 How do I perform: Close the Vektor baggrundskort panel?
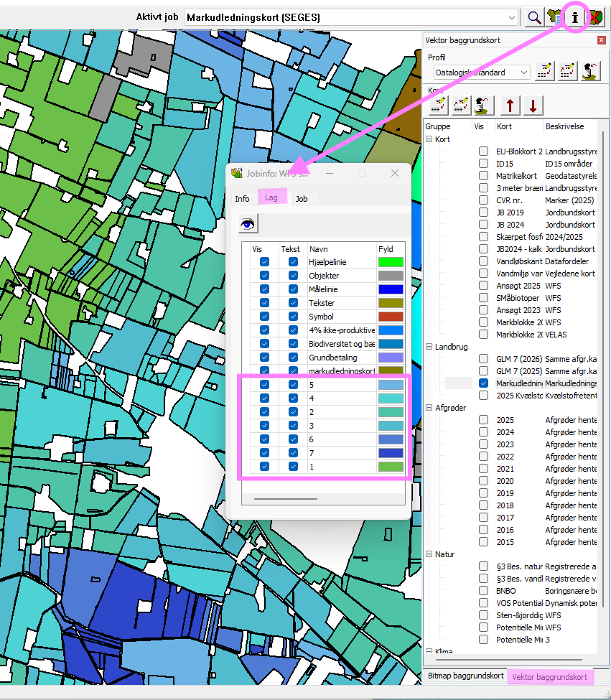click(601, 40)
